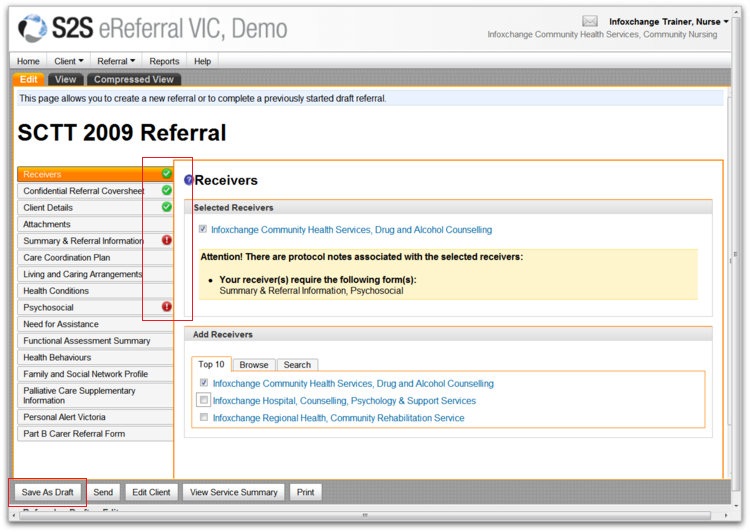Open Summary & Referral Information form
750x532 pixels.
click(95, 241)
